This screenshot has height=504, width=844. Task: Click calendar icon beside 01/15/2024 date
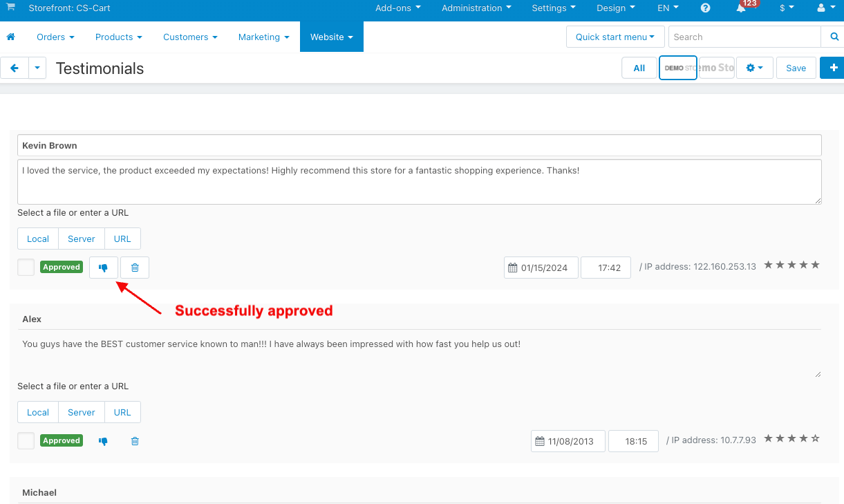click(x=513, y=268)
